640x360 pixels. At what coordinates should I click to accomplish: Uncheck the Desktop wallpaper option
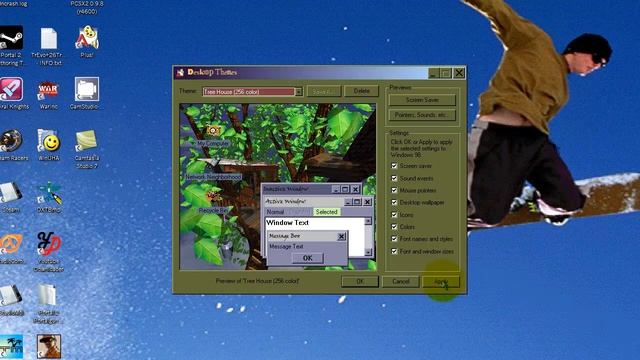coord(394,202)
